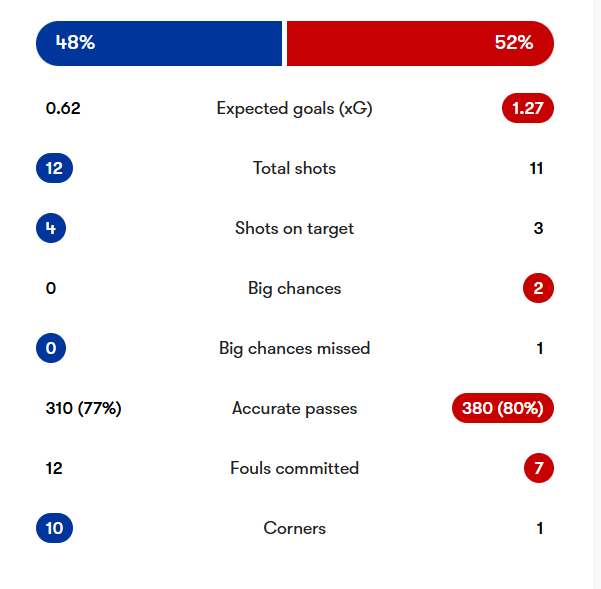This screenshot has height=589, width=601.
Task: Click the red 7 fouls committed badge
Action: (538, 468)
